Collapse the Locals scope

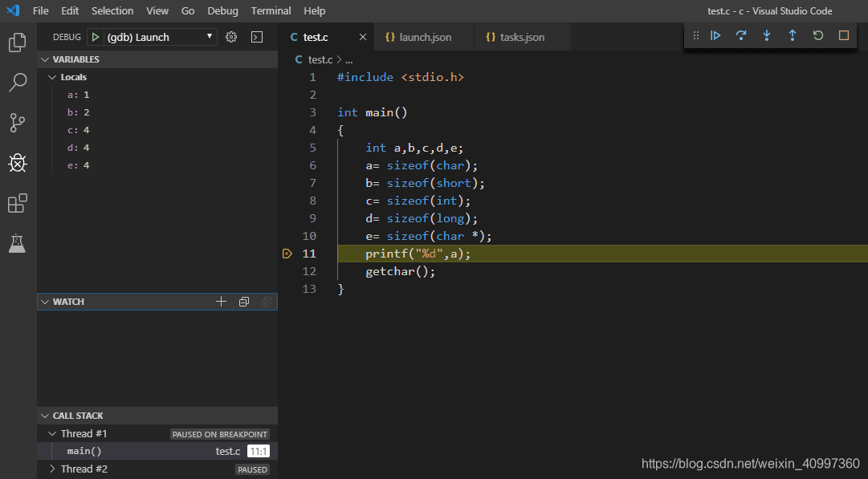52,77
